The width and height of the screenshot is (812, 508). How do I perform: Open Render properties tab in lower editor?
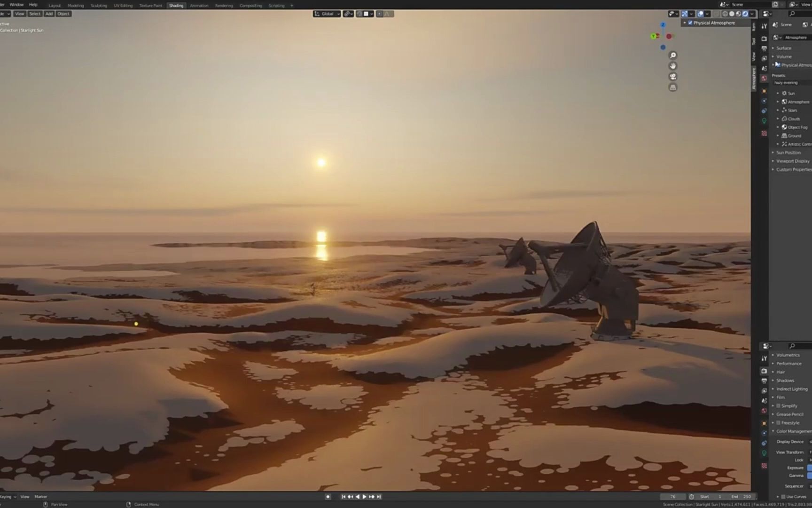tap(764, 371)
